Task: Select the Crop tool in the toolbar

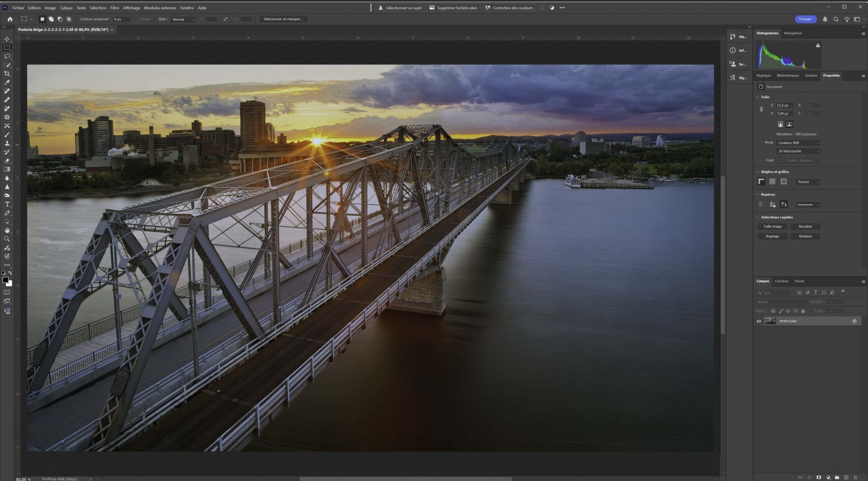Action: point(7,73)
